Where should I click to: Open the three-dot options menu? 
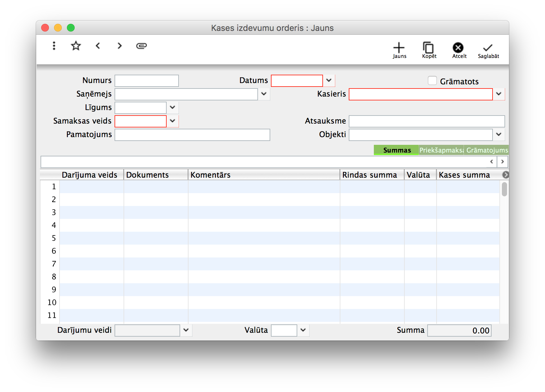[x=54, y=46]
